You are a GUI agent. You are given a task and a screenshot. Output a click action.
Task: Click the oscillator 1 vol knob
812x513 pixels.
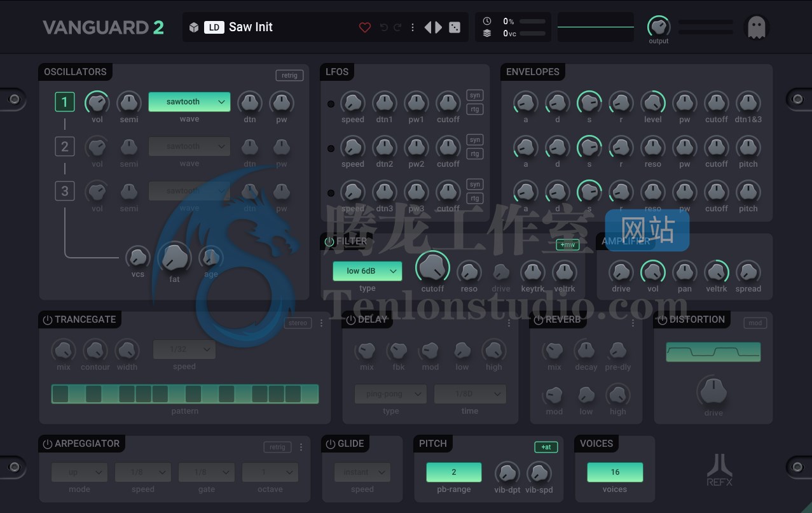pos(97,102)
